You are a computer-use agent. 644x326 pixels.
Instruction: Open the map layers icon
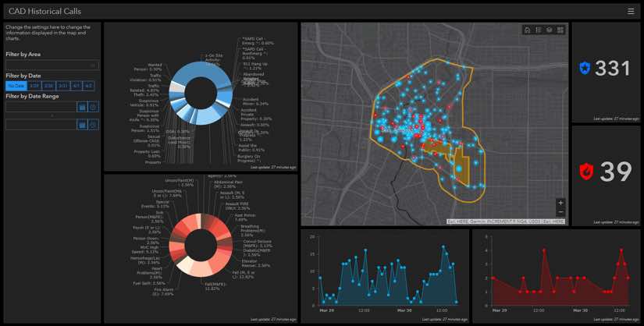(x=549, y=30)
